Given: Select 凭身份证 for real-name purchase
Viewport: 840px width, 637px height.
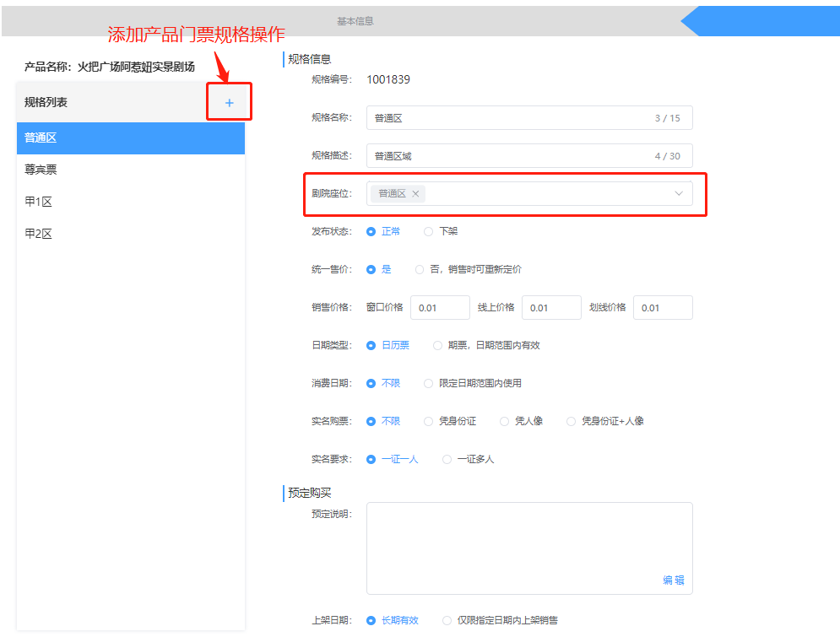Looking at the screenshot, I should pyautogui.click(x=429, y=421).
